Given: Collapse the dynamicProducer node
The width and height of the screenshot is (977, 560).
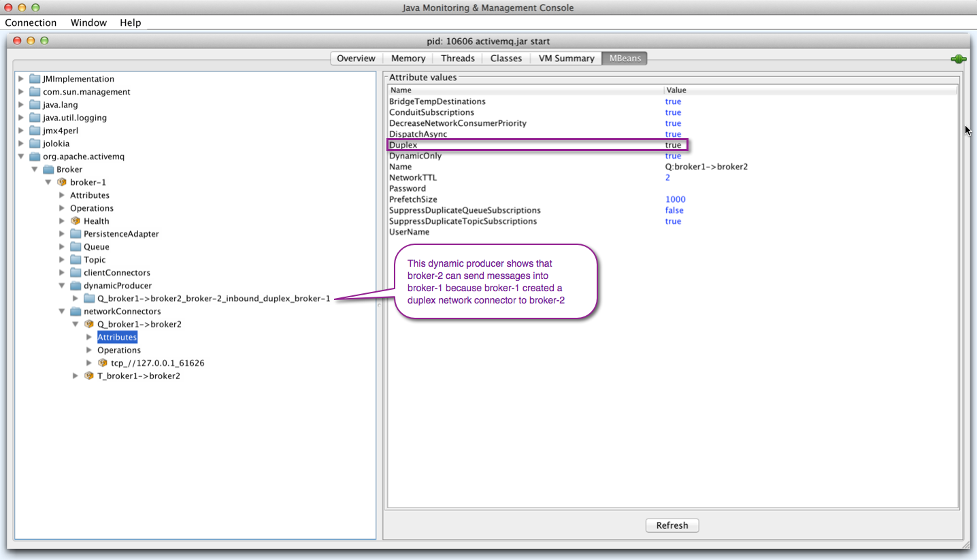Looking at the screenshot, I should click(62, 286).
